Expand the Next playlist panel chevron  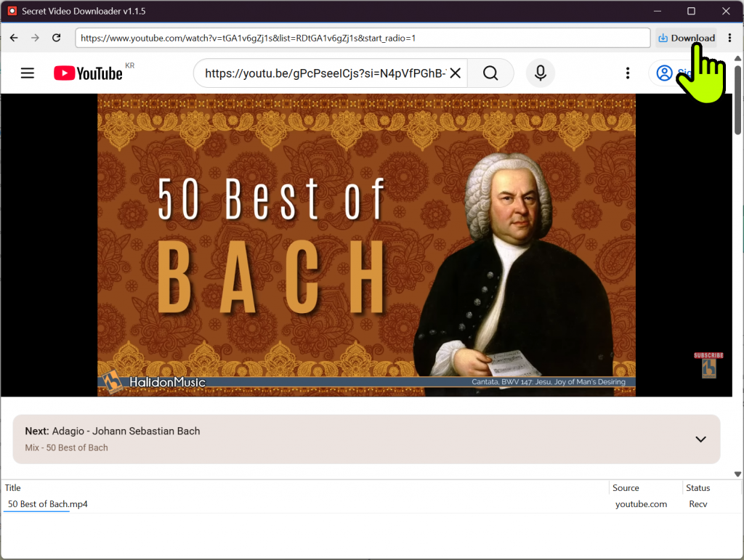700,439
